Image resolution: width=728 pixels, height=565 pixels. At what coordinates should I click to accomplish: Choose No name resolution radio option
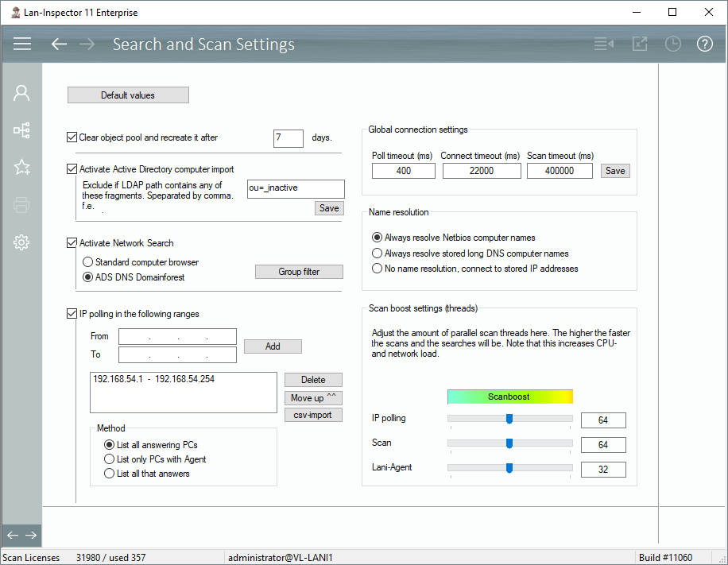tap(378, 269)
